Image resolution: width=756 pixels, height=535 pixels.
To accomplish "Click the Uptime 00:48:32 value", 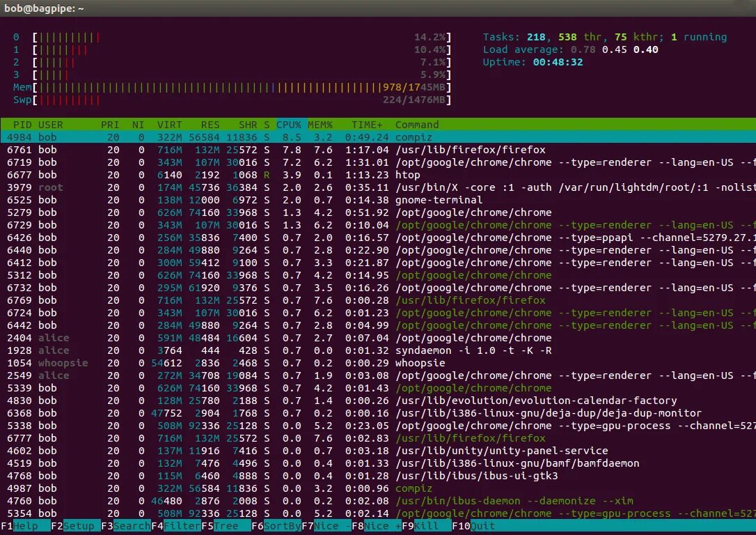I will pyautogui.click(x=558, y=62).
